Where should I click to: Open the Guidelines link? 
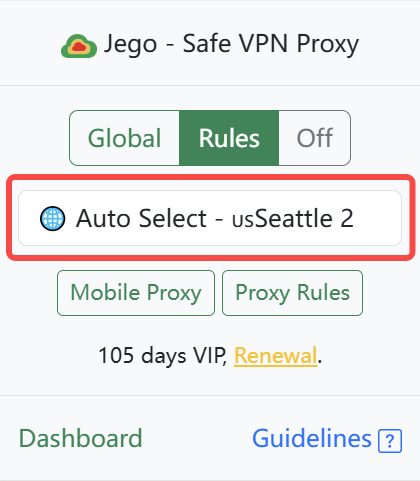pos(312,438)
